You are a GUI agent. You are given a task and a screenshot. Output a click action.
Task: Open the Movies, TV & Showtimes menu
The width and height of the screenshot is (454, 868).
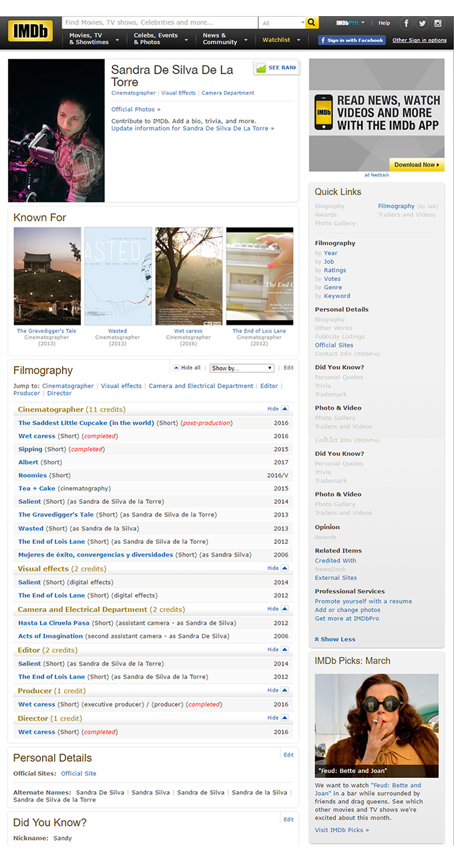click(x=94, y=39)
